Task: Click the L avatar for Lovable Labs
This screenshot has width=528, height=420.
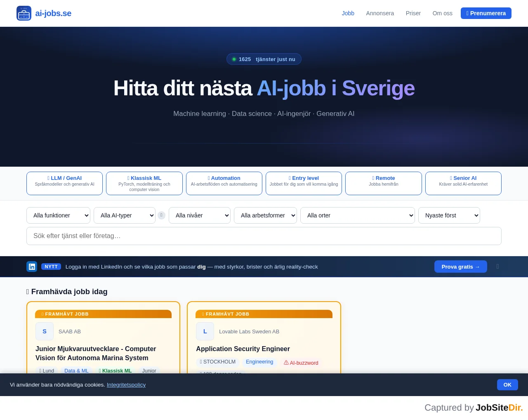Action: pyautogui.click(x=205, y=331)
